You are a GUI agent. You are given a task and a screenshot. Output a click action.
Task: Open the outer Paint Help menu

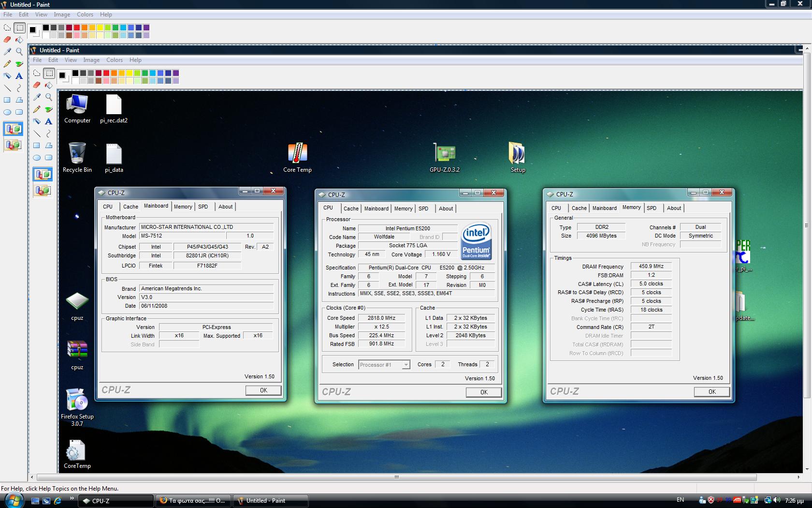click(x=106, y=15)
